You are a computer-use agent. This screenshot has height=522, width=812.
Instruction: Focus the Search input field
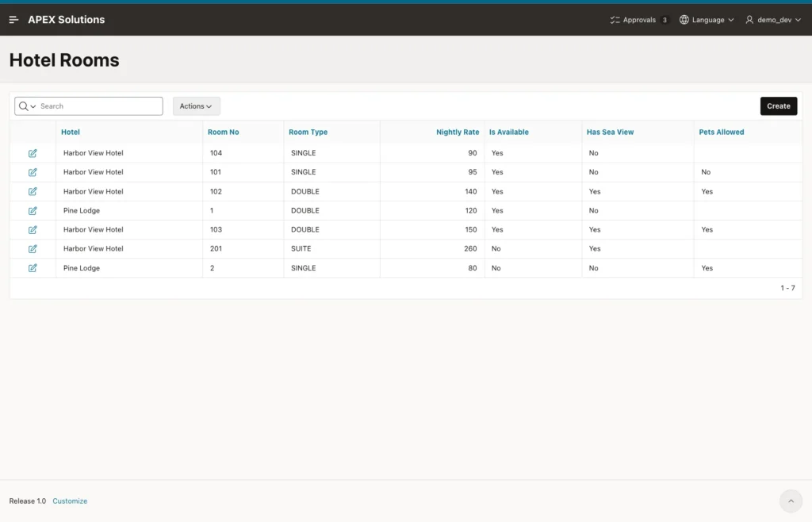click(99, 106)
